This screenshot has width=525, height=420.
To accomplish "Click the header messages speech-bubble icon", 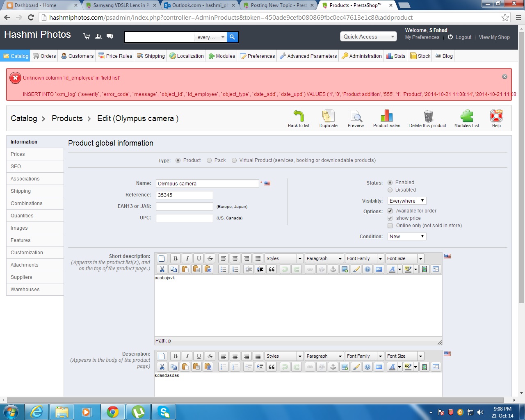I will [110, 36].
